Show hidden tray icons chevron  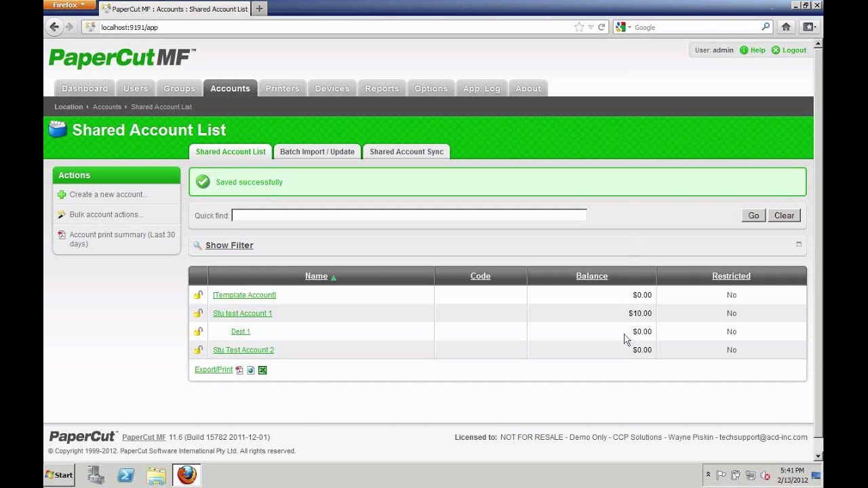(x=708, y=475)
